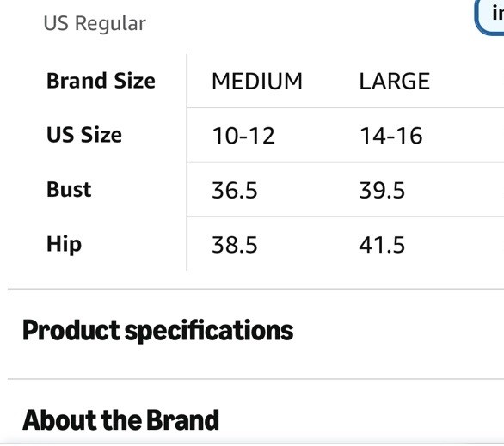Expand the Product specifications section

pyautogui.click(x=157, y=330)
